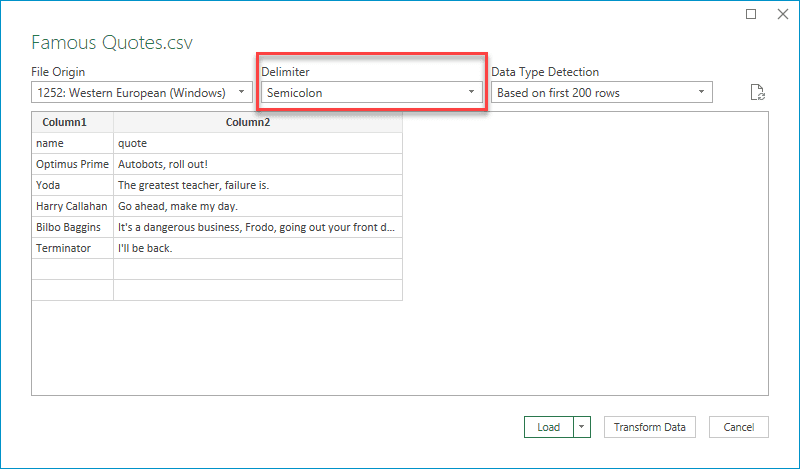Click the refresh preview document icon
800x469 pixels.
pyautogui.click(x=758, y=92)
